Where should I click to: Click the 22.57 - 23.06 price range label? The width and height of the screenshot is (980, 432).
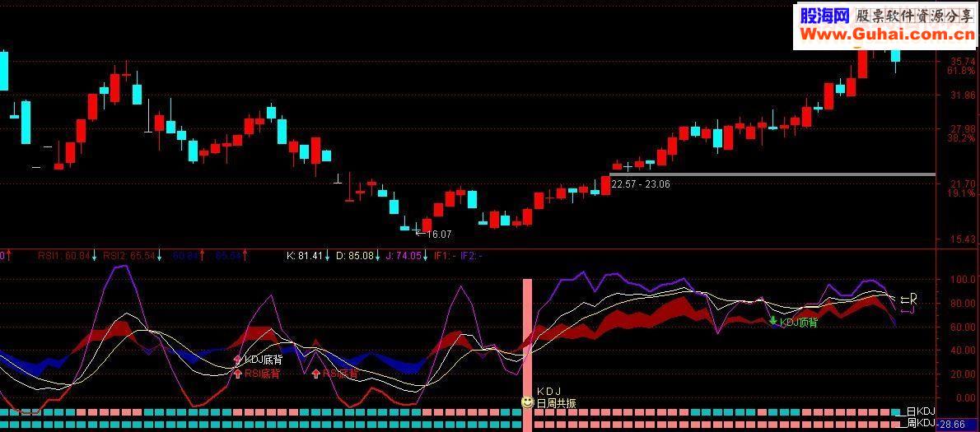(x=642, y=185)
